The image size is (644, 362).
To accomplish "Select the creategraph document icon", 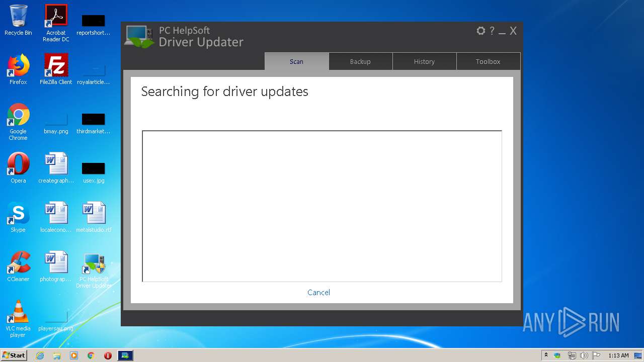I will (x=56, y=168).
